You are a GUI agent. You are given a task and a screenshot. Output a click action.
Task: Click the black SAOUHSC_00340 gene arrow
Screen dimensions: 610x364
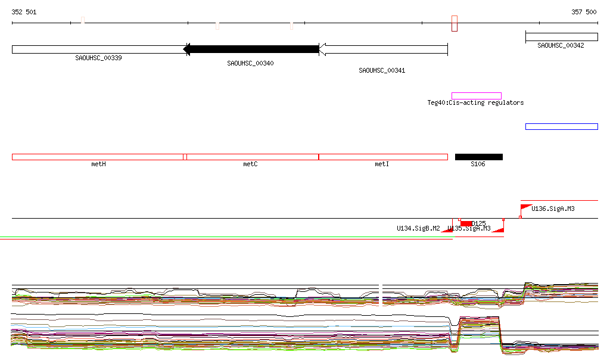[x=251, y=49]
